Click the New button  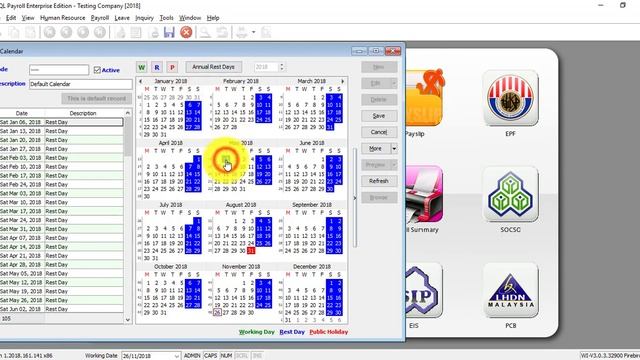coord(379,67)
